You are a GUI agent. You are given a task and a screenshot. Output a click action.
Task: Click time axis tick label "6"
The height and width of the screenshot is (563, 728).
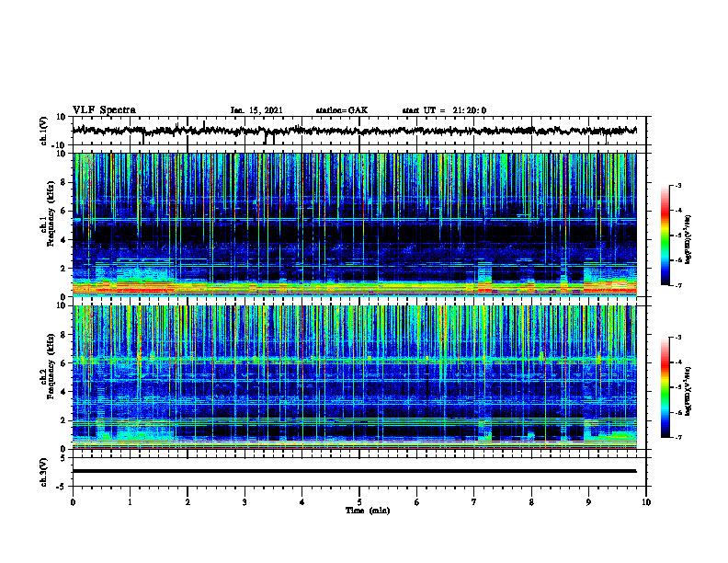pos(417,502)
